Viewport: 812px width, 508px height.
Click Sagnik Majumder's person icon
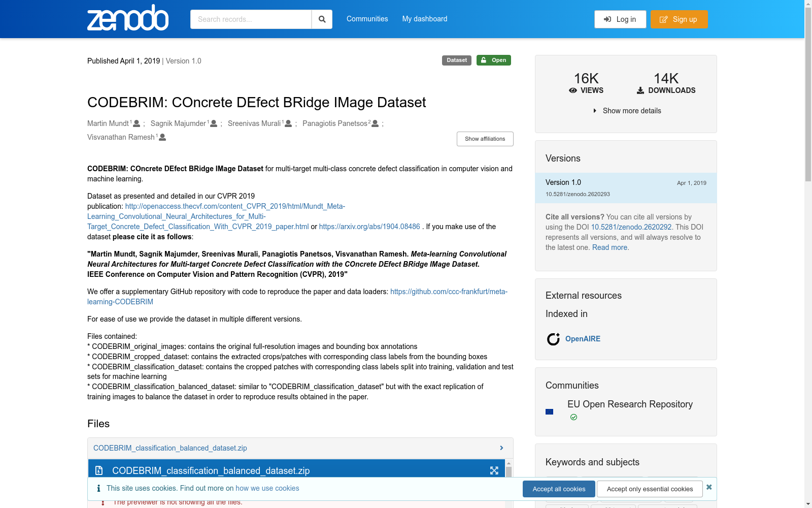click(214, 123)
